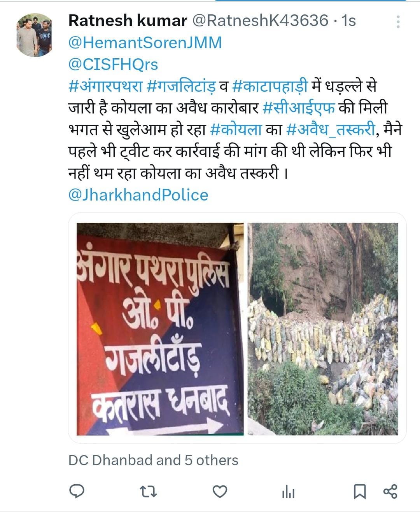Open Ratnesh kumar's profile picture

tap(34, 35)
